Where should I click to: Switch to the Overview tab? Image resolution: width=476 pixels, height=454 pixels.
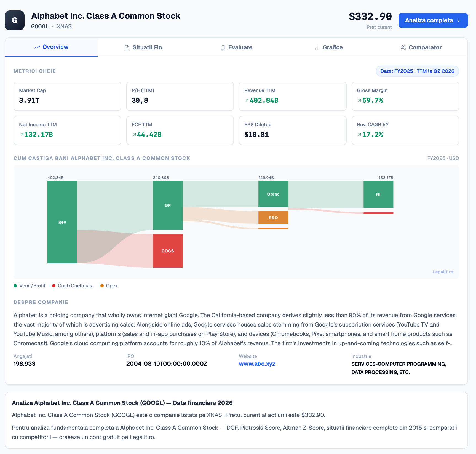pos(51,47)
